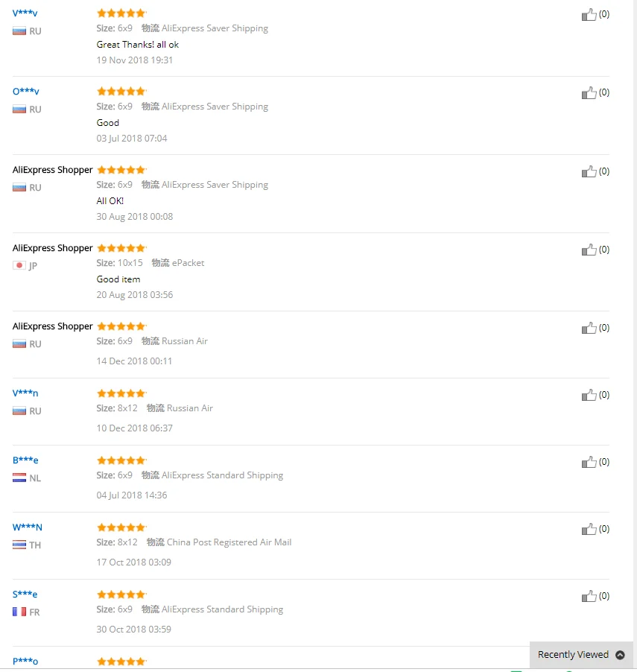Click the star rating of the JP review
637x672 pixels.
[x=121, y=248]
